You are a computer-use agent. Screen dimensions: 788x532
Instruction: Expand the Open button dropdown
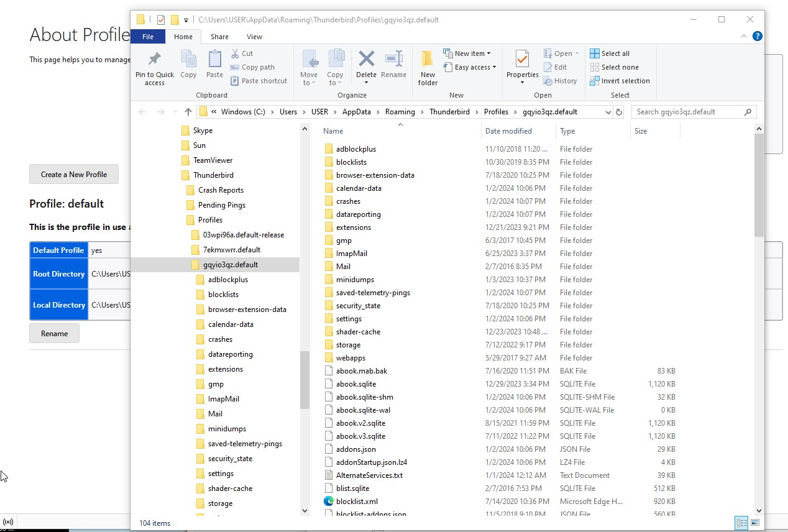click(577, 53)
